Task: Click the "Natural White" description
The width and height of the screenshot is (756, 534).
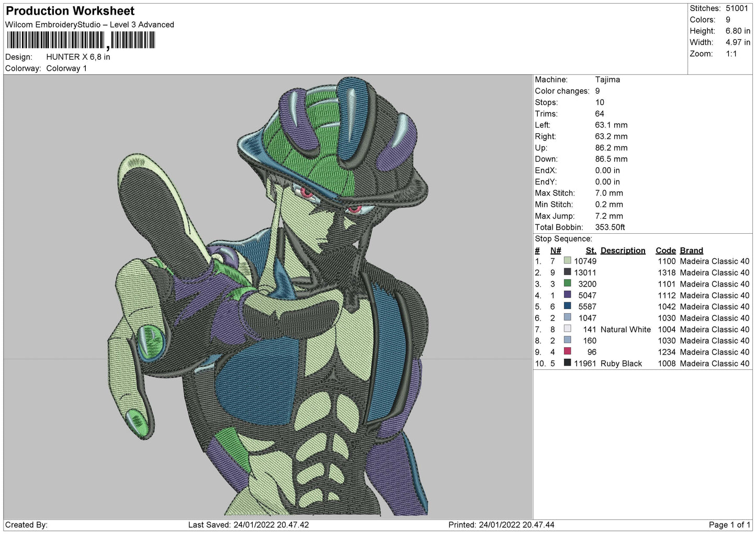Action: tap(626, 330)
